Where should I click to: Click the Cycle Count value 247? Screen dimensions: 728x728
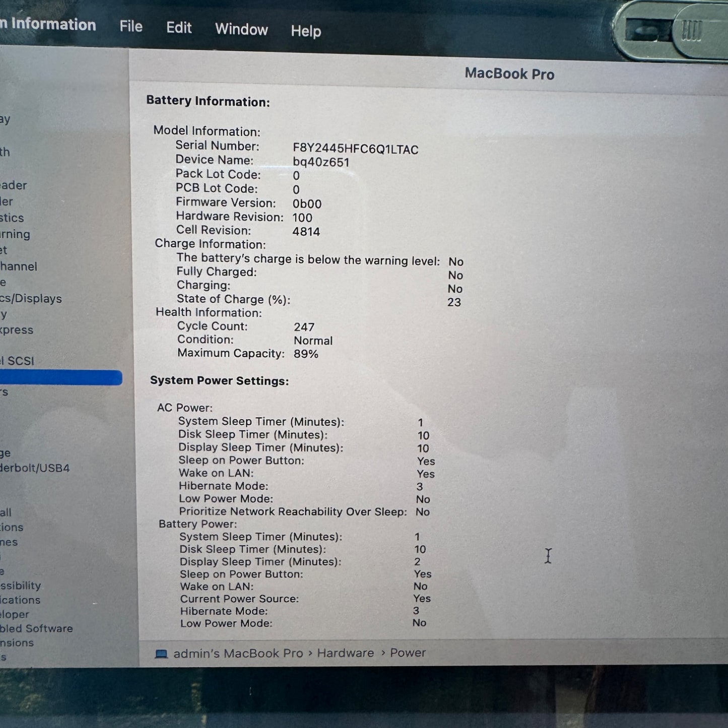click(x=304, y=327)
